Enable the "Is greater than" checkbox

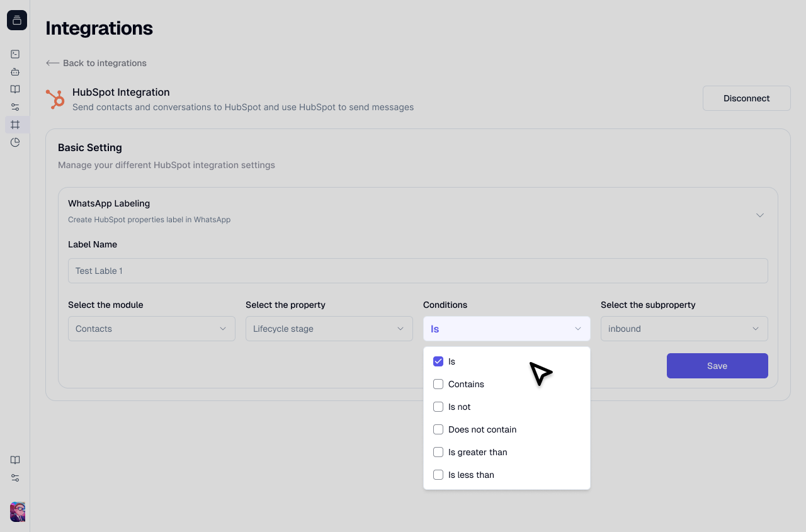pyautogui.click(x=438, y=452)
